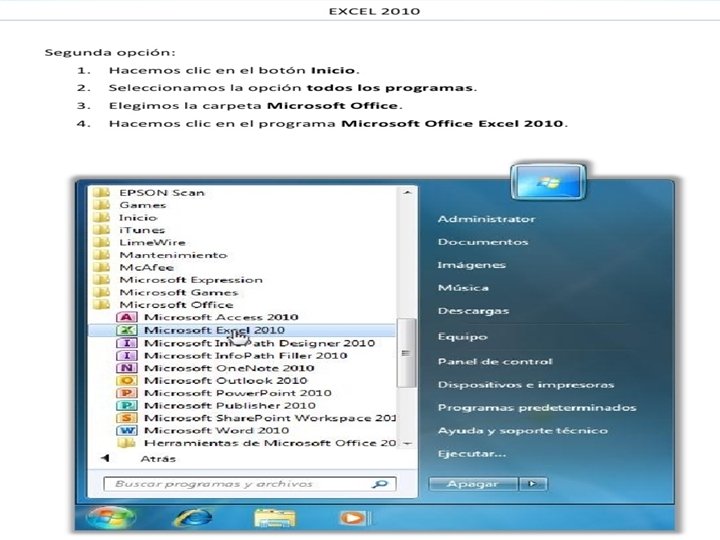The height and width of the screenshot is (540, 720).
Task: Open Documentos from the Start menu
Action: (483, 242)
